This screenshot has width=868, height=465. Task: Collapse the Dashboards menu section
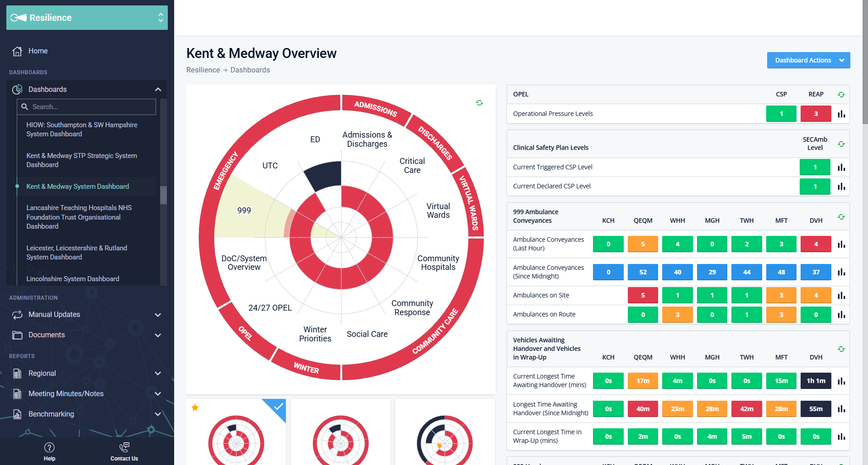point(158,90)
